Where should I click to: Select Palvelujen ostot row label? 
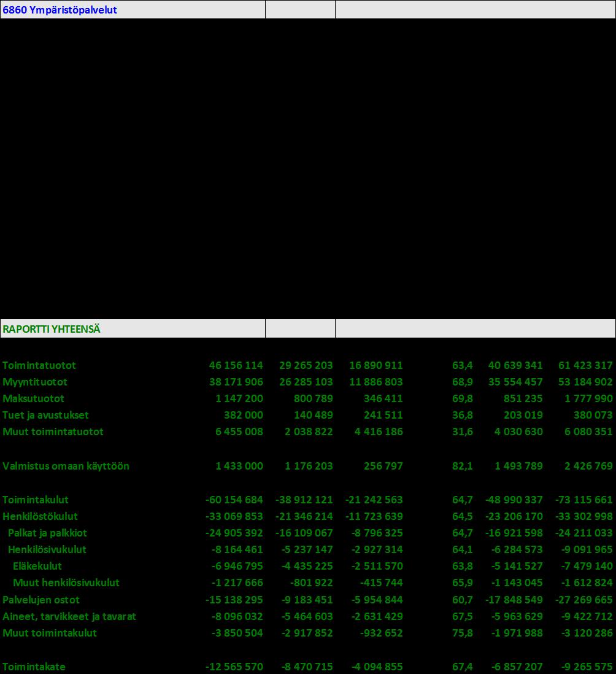41,600
